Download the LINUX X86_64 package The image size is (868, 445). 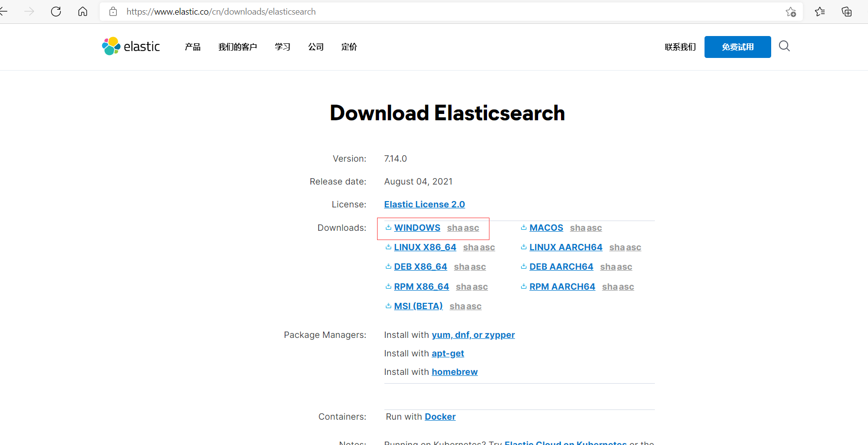coord(425,247)
